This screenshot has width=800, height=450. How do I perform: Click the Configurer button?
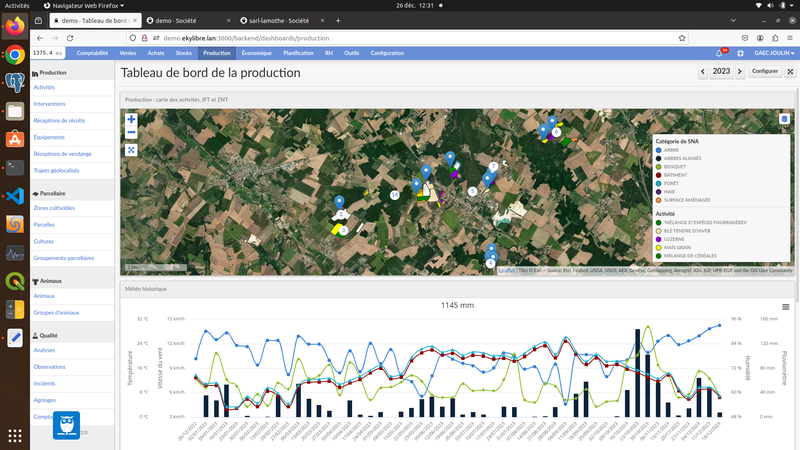click(x=765, y=72)
